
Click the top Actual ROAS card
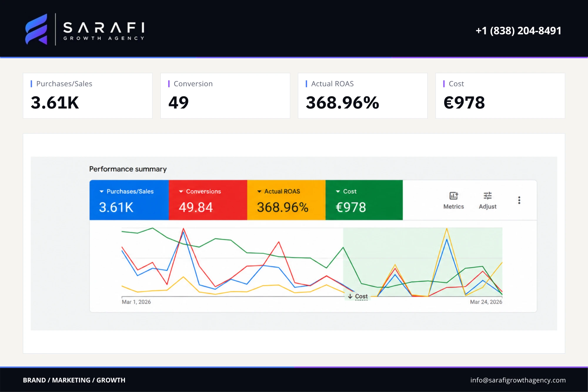coord(363,96)
